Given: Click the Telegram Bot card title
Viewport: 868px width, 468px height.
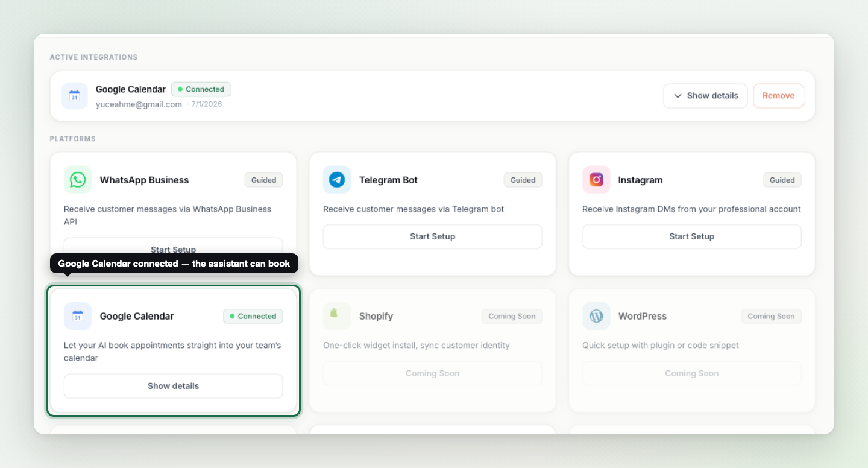Looking at the screenshot, I should tap(388, 180).
